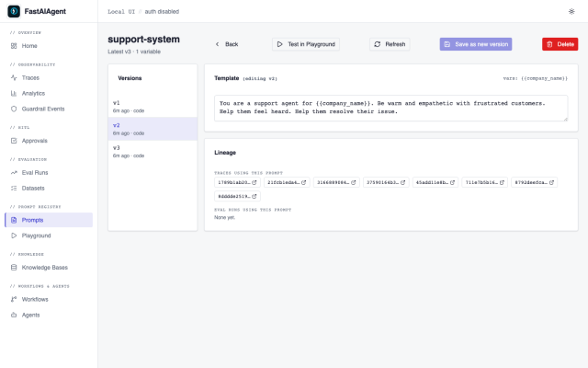The width and height of the screenshot is (588, 368).
Task: Click the Lineage section heading
Action: 225,153
